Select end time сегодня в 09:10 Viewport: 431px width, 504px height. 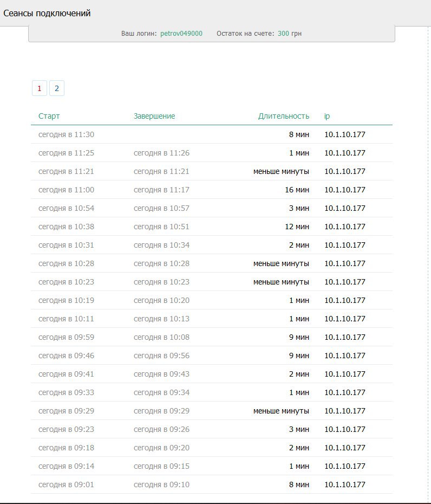tap(161, 484)
